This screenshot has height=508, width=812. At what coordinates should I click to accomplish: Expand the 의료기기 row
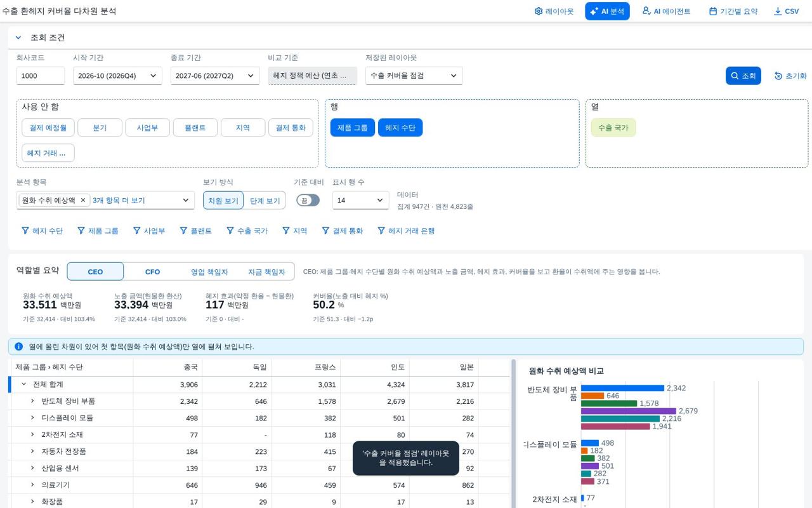[32, 485]
